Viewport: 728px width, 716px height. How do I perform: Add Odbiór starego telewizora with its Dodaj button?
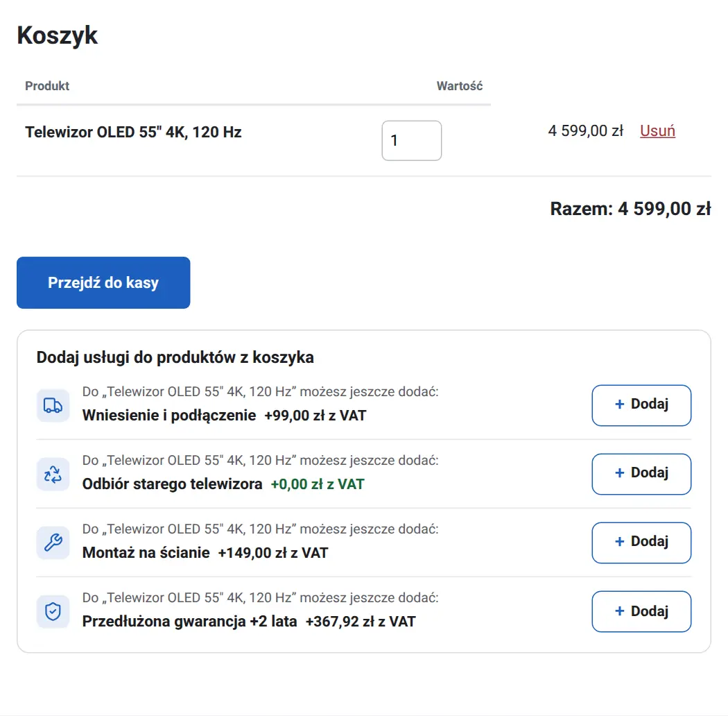click(x=641, y=474)
